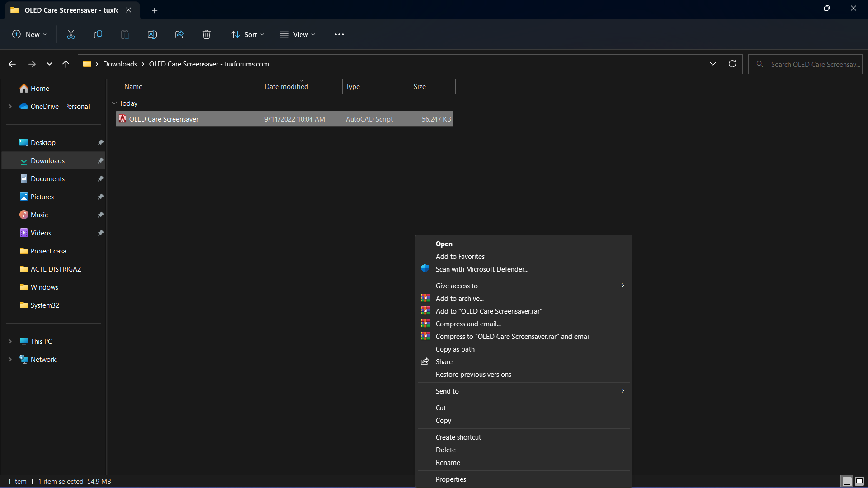Choose Rename in context menu
868x488 pixels.
click(524, 462)
